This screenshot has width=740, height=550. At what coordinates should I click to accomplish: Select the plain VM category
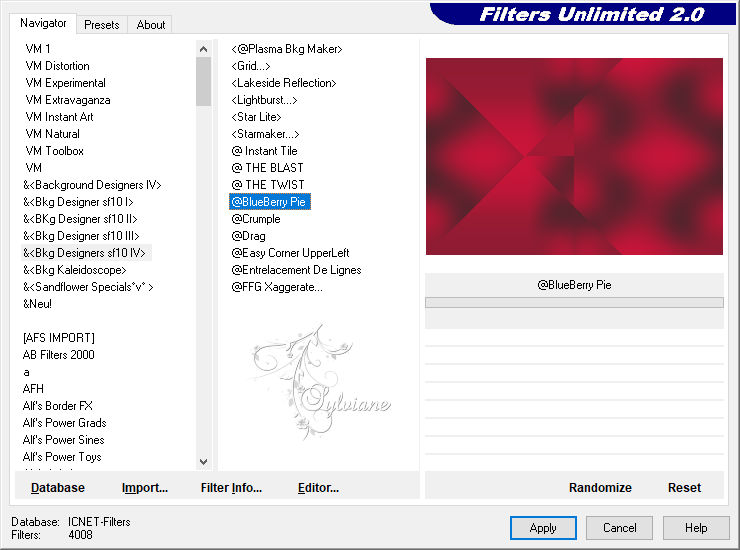pyautogui.click(x=34, y=168)
